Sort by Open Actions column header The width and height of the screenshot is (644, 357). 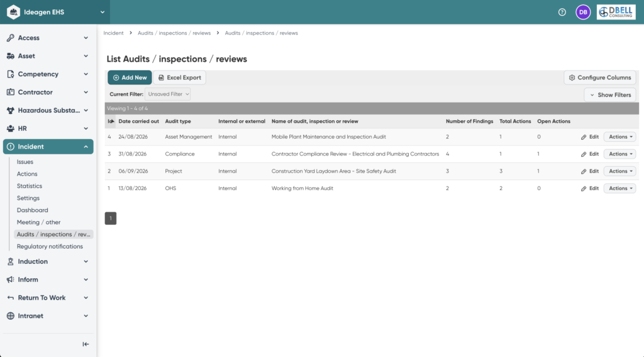[x=553, y=122]
